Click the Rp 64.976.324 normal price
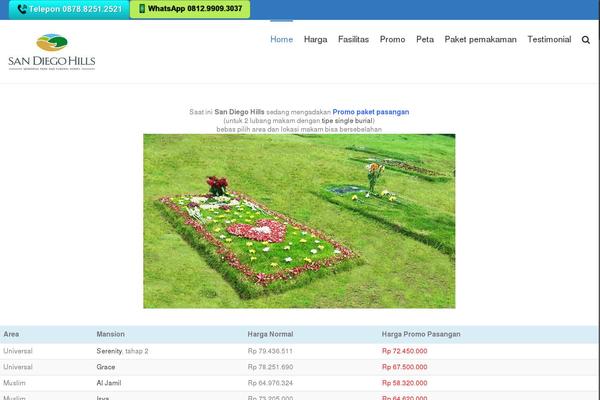 pyautogui.click(x=270, y=383)
